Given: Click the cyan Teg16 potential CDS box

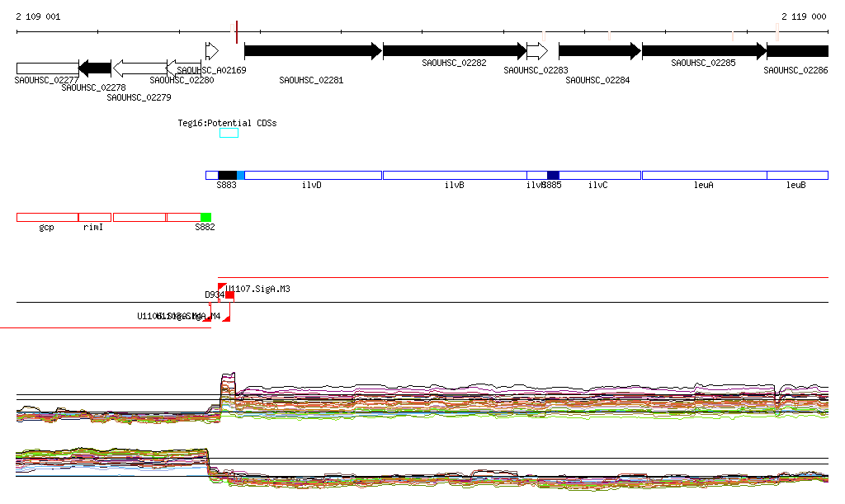Looking at the screenshot, I should pyautogui.click(x=229, y=133).
